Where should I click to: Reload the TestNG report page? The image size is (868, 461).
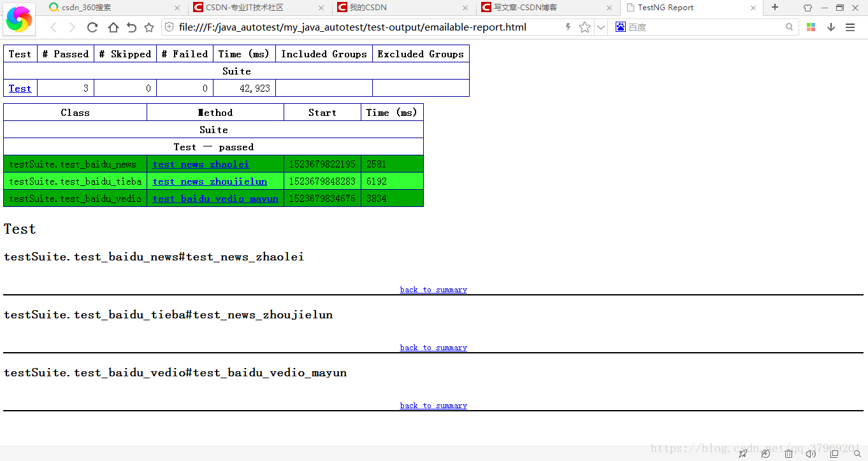coord(92,27)
